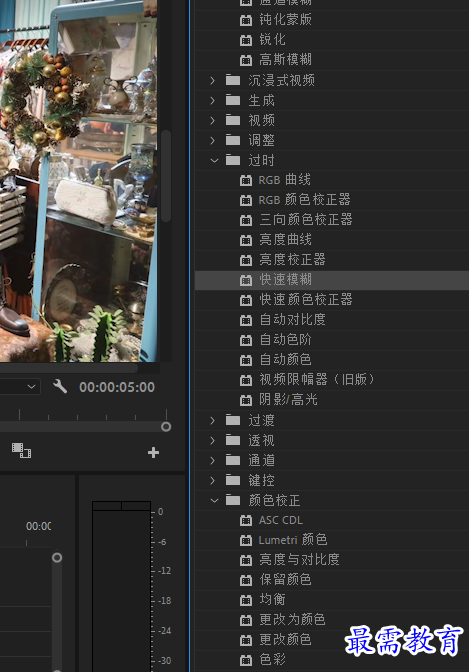
Task: Click the 保留颜色 effect icon
Action: click(246, 580)
